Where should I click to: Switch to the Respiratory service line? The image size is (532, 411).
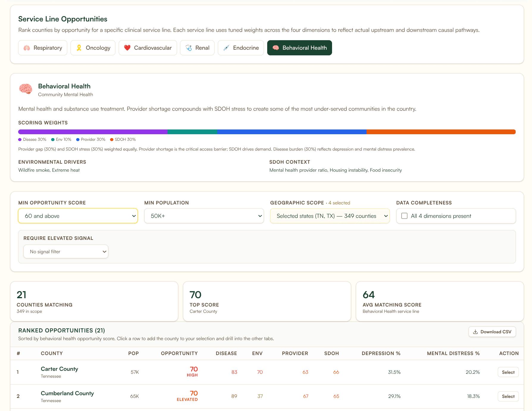[43, 48]
